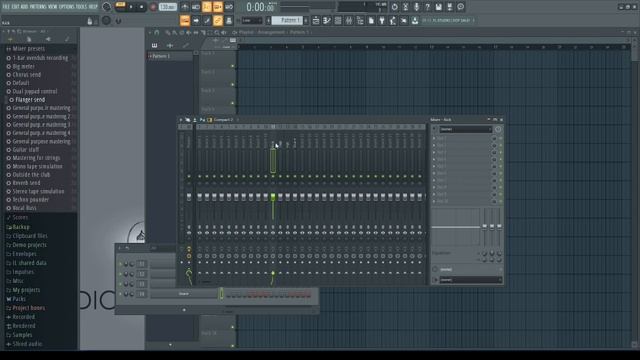The image size is (640, 360).
Task: Click the transport play button
Action: 131,7
